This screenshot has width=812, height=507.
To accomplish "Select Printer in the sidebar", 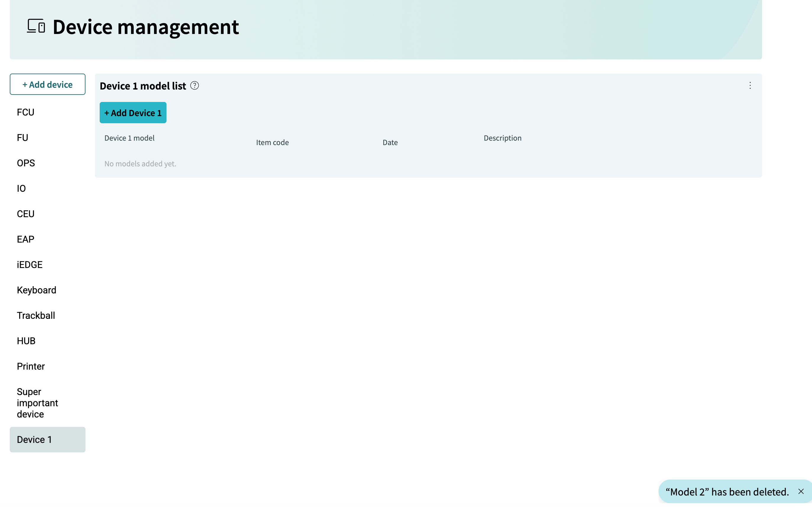I will 47,366.
